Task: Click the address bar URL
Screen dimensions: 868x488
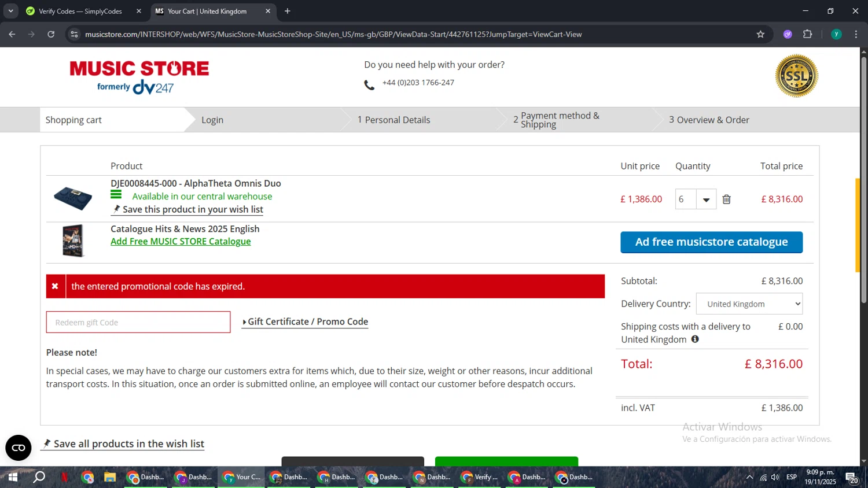Action: (333, 34)
